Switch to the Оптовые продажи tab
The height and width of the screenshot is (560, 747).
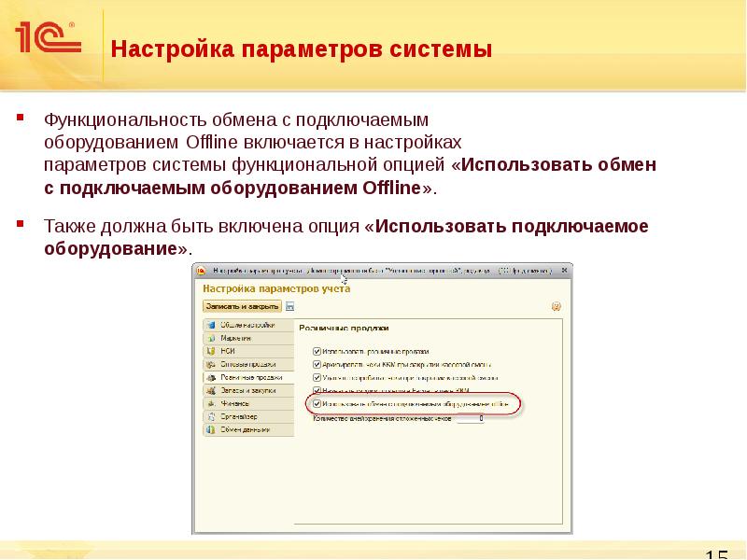click(x=247, y=365)
